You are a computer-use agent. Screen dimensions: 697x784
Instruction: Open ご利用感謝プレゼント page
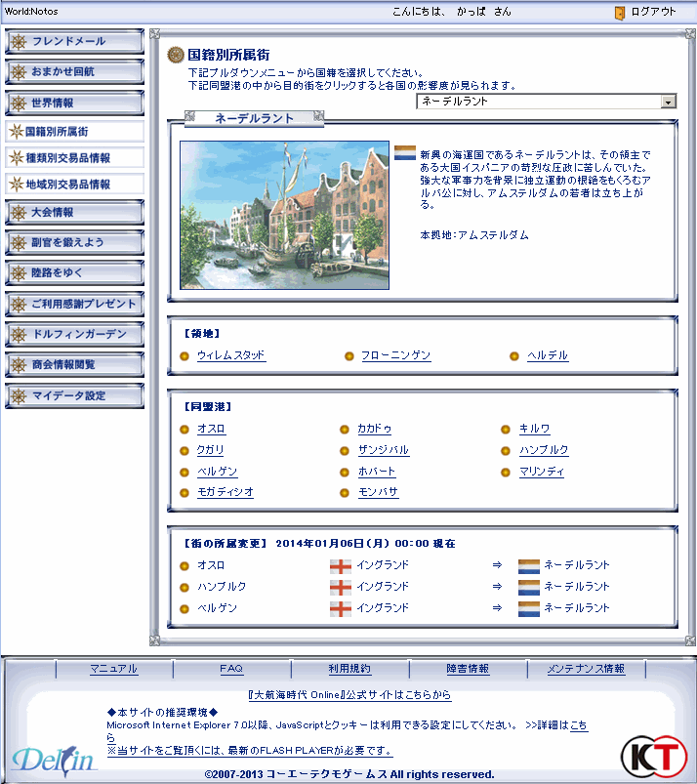74,304
